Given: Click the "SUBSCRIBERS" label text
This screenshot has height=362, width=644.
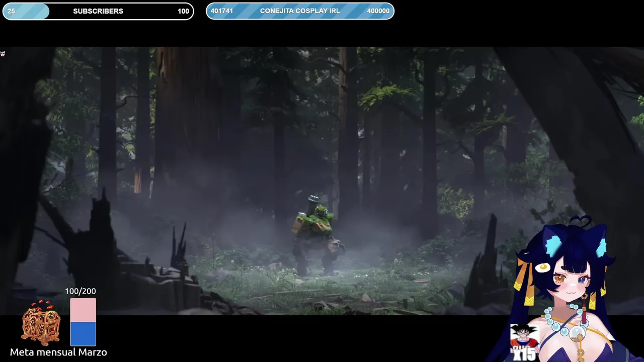Looking at the screenshot, I should click(x=98, y=11).
